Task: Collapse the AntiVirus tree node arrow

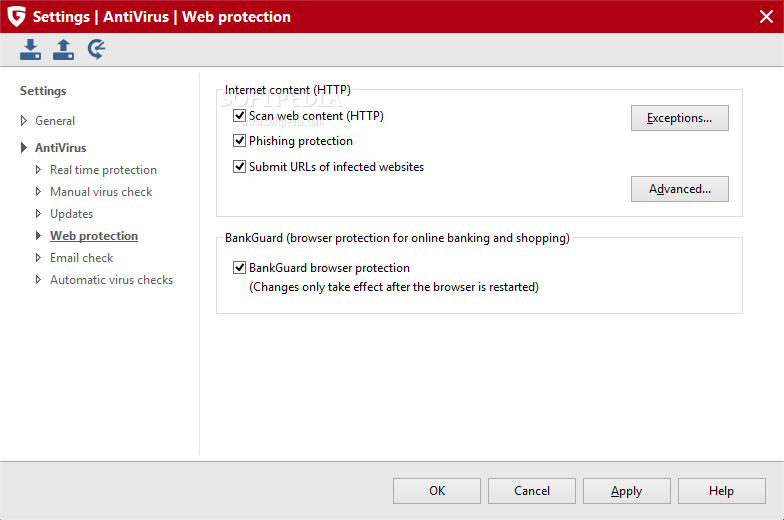Action: [24, 148]
